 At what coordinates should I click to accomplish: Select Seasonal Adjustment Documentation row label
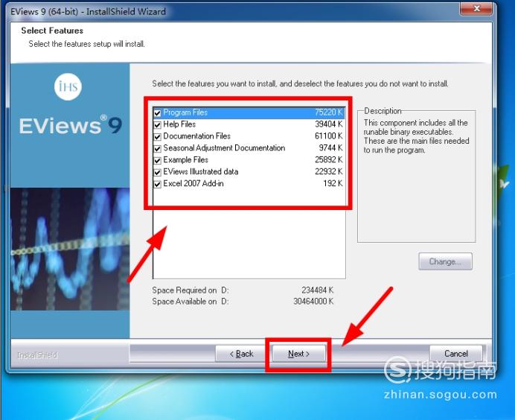pos(224,148)
